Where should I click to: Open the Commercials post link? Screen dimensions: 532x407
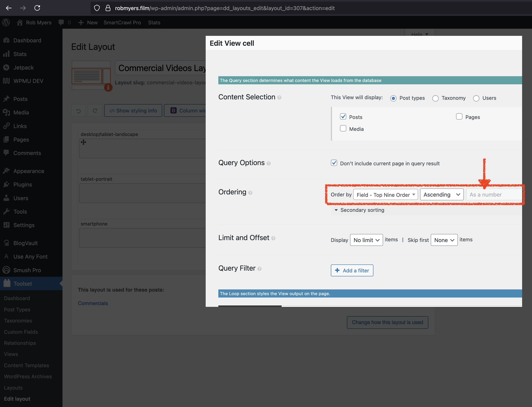coord(93,303)
